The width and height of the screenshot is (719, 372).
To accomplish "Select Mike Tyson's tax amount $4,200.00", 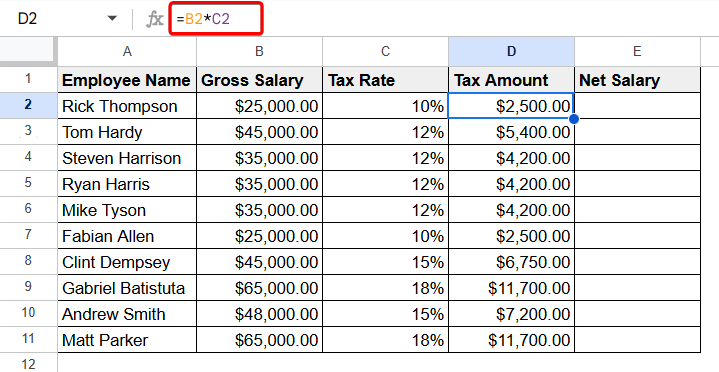I will [x=511, y=210].
